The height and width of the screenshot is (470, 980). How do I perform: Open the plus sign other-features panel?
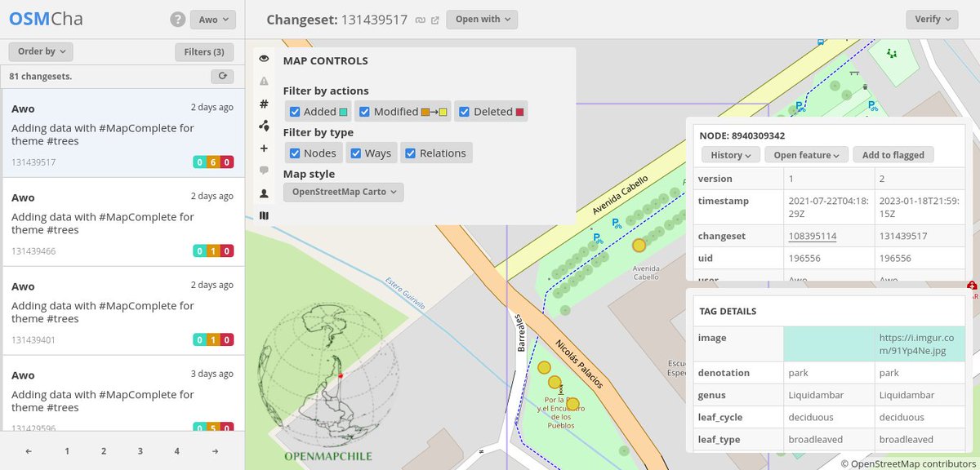click(264, 149)
